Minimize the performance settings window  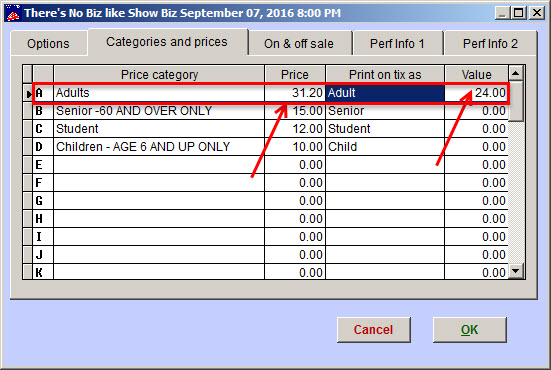[x=503, y=13]
